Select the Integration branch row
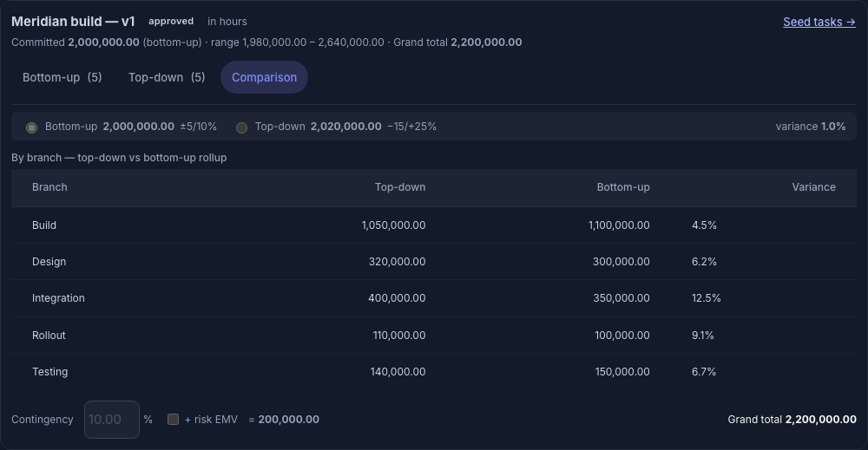This screenshot has height=450, width=868. point(434,298)
